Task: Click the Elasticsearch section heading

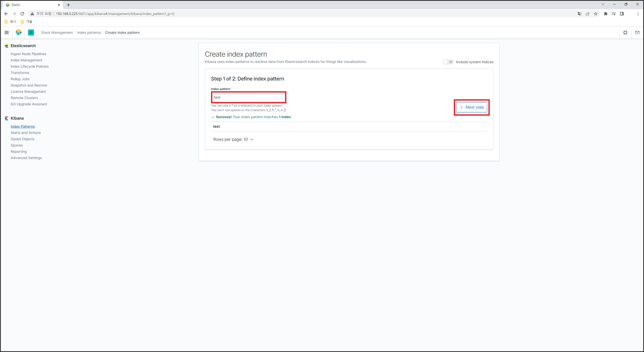Action: tap(23, 46)
